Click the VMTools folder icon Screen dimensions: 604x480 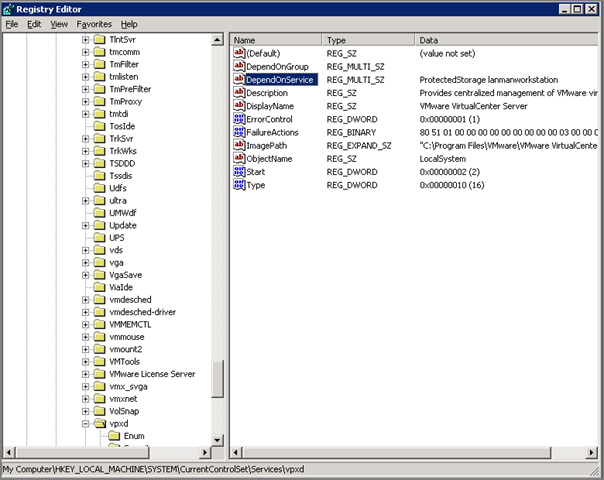click(x=99, y=361)
